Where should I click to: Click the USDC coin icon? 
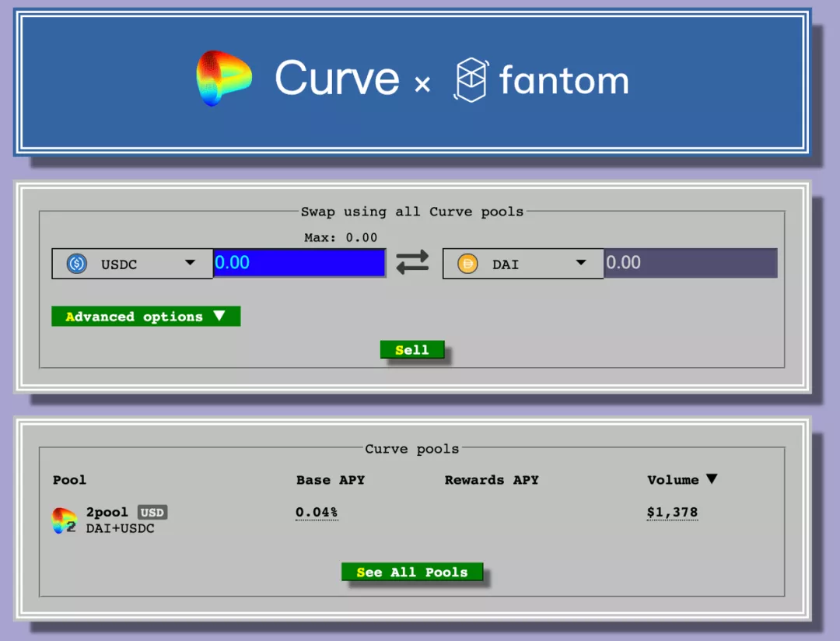pos(76,264)
